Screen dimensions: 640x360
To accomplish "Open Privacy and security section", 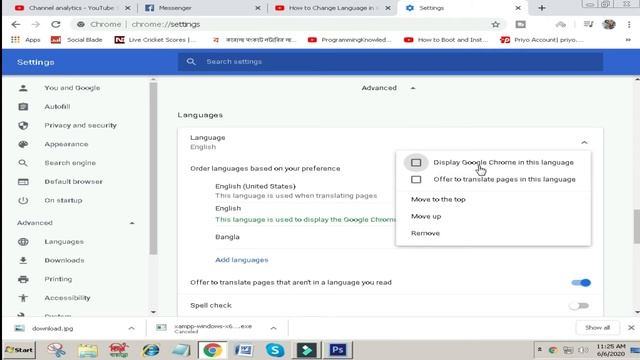I will point(80,125).
